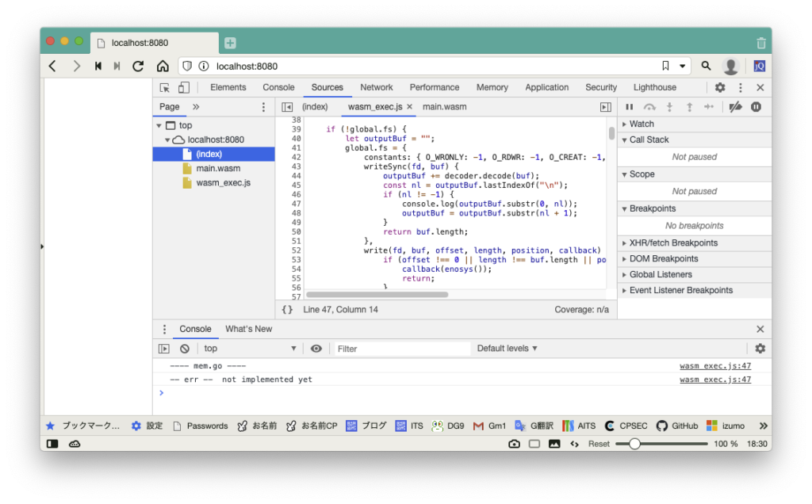Click the first wasm_exec.js:47 source link
Screen dimensions: 812x504
click(x=714, y=366)
